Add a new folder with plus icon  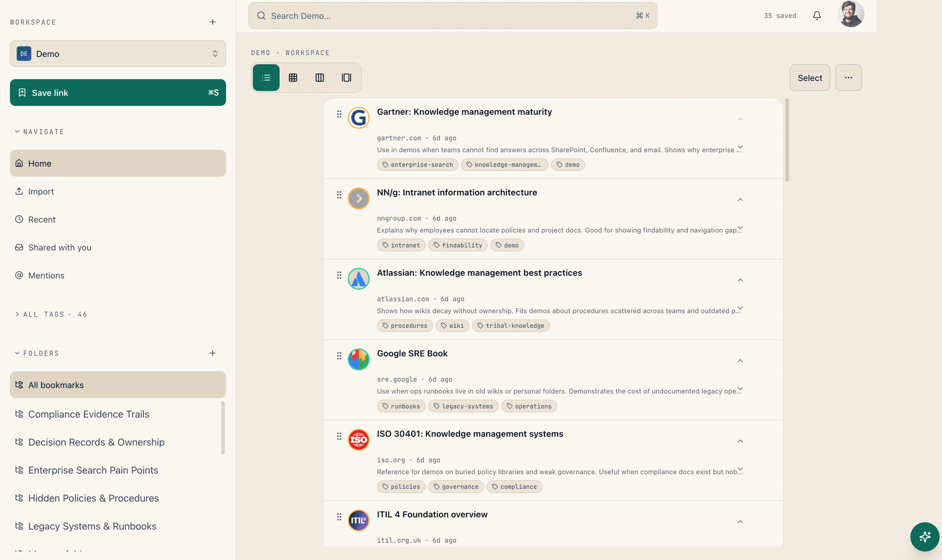pos(213,353)
